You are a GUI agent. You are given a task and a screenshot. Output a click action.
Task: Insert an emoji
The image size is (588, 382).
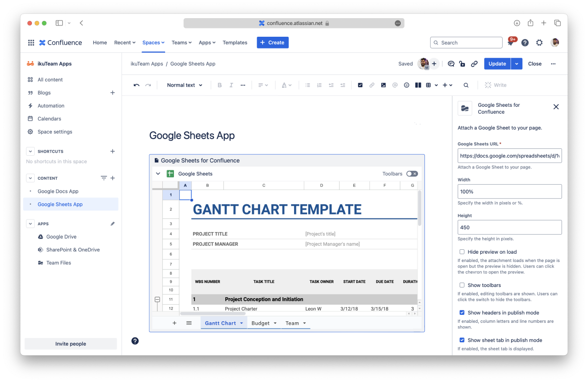tap(407, 85)
